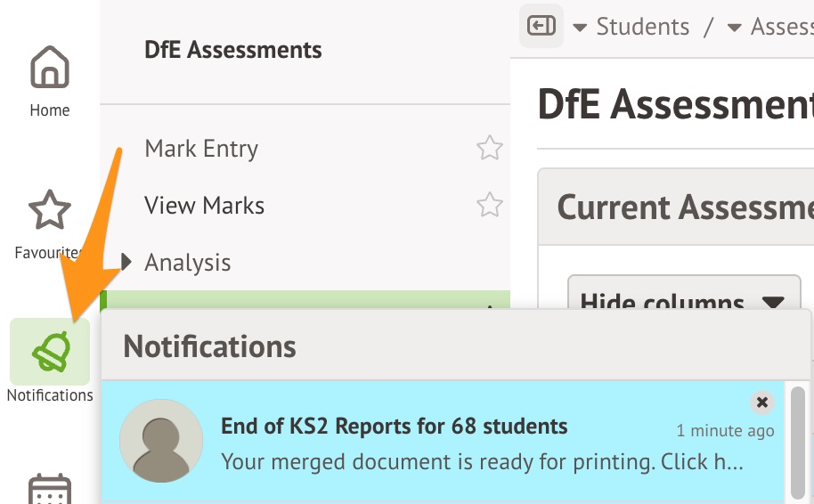Open the Home icon in sidebar
This screenshot has width=814, height=504.
tap(50, 69)
